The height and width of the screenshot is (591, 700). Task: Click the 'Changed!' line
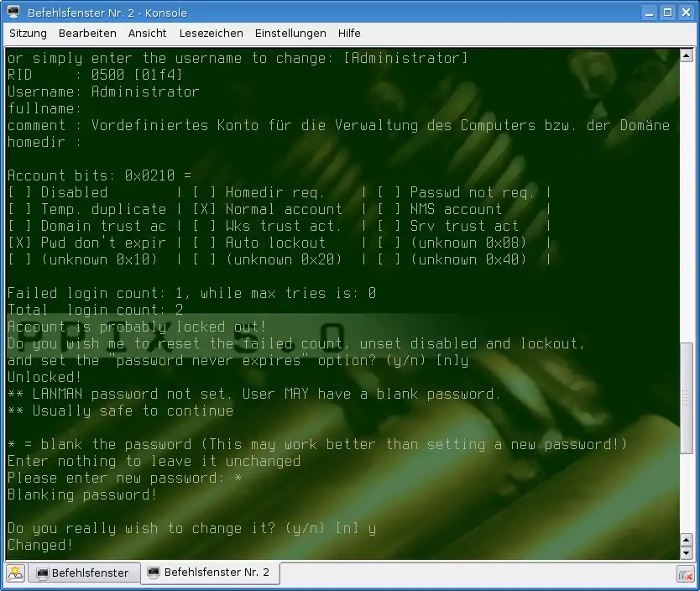click(40, 545)
